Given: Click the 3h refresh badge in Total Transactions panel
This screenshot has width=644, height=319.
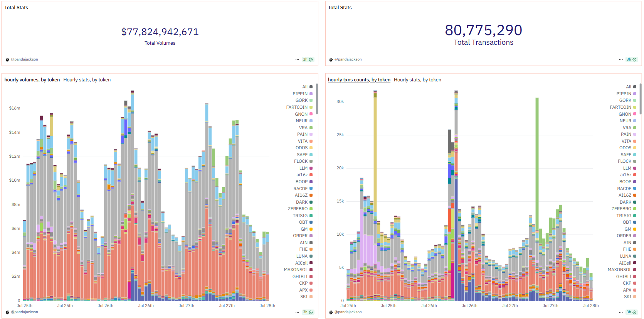Looking at the screenshot, I should click(631, 59).
